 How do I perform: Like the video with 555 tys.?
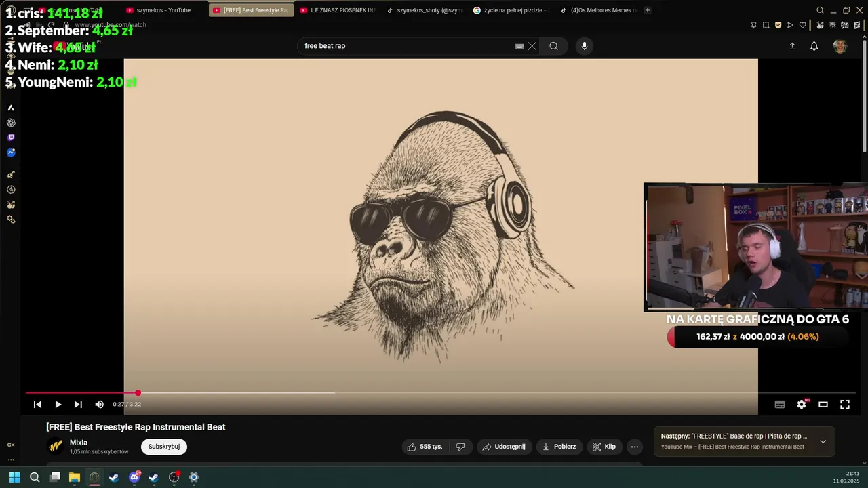tap(425, 447)
